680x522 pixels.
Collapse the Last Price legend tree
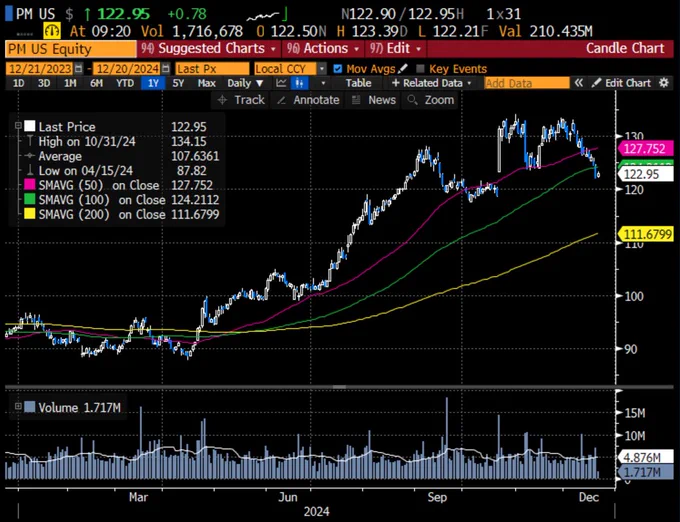pos(18,126)
